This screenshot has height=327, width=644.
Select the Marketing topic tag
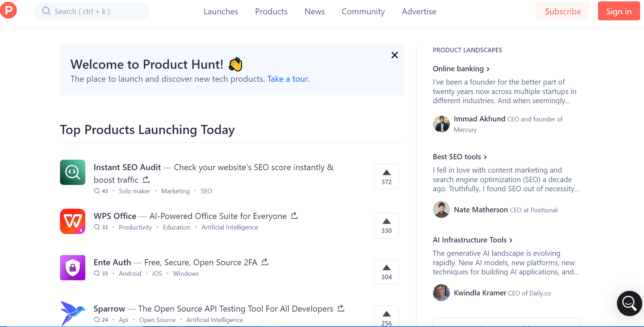coord(175,191)
